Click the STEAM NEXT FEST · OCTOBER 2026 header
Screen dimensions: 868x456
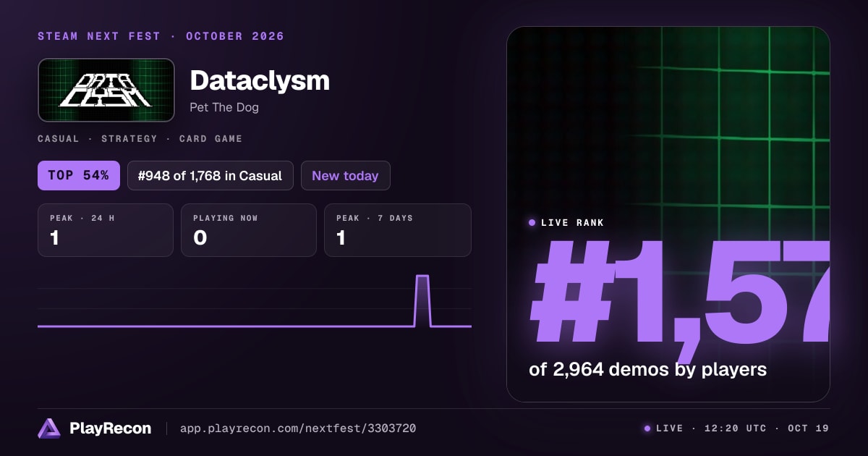pos(161,36)
